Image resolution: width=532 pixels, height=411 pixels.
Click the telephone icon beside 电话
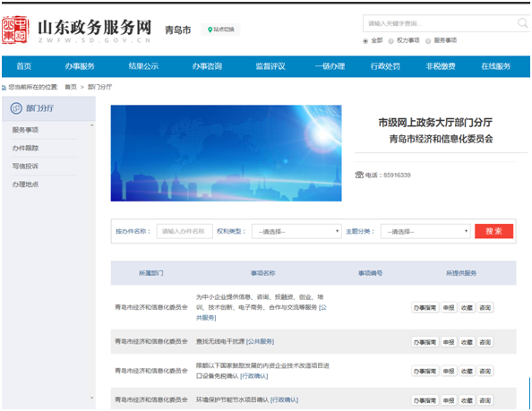click(359, 175)
